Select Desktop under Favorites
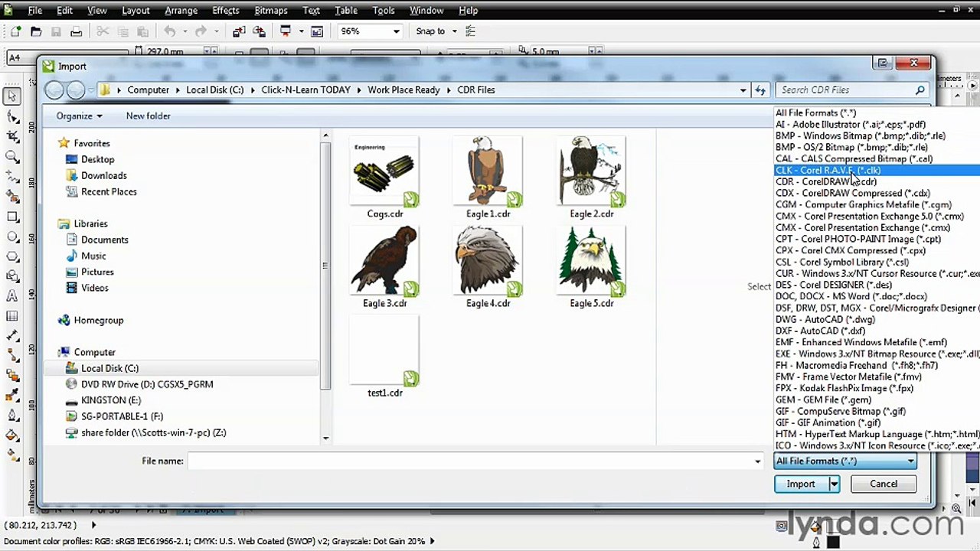The height and width of the screenshot is (551, 980). coord(97,159)
